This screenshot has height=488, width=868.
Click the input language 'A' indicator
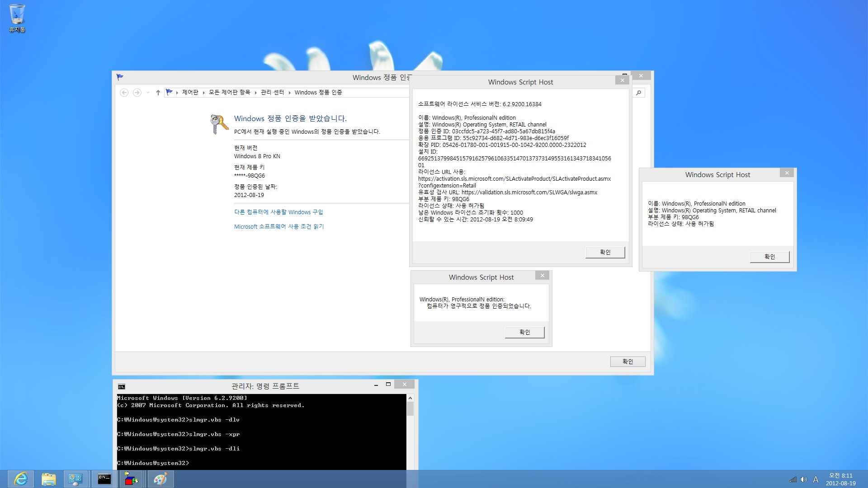816,479
